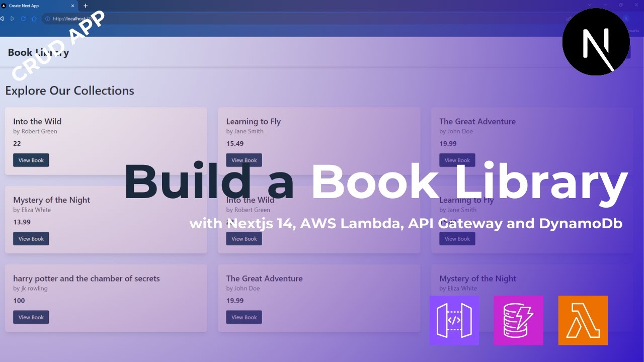Click the browser forward arrow
Screen dimensions: 644x362
[13, 19]
